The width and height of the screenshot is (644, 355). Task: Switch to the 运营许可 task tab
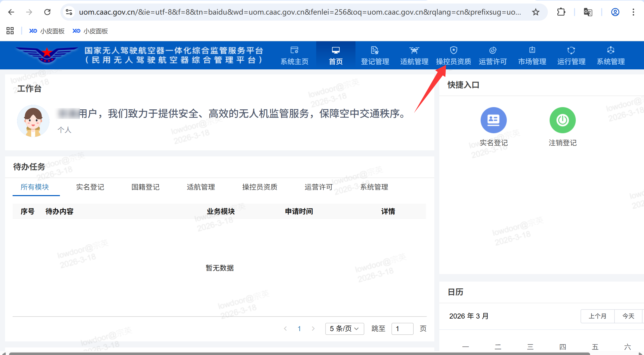point(319,187)
